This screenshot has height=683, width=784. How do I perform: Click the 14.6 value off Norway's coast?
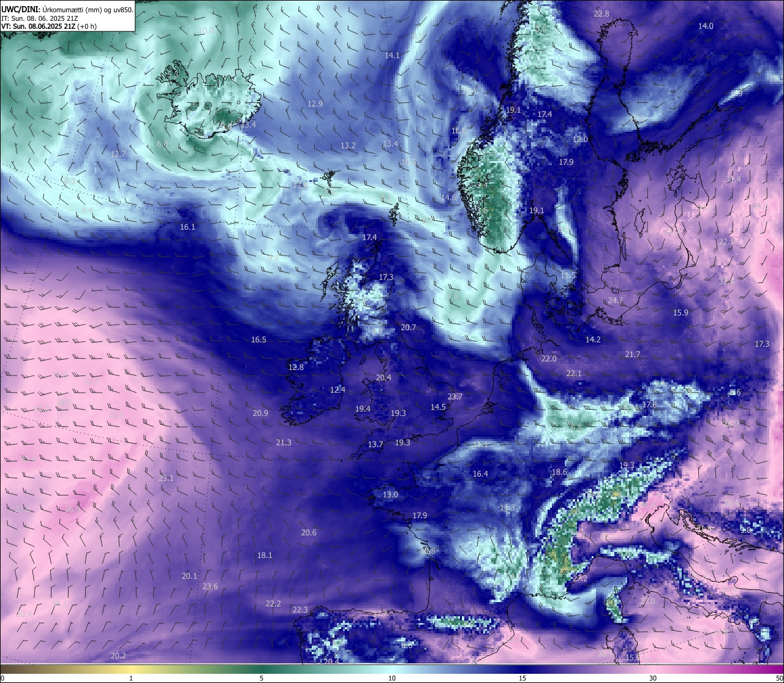coord(448,197)
